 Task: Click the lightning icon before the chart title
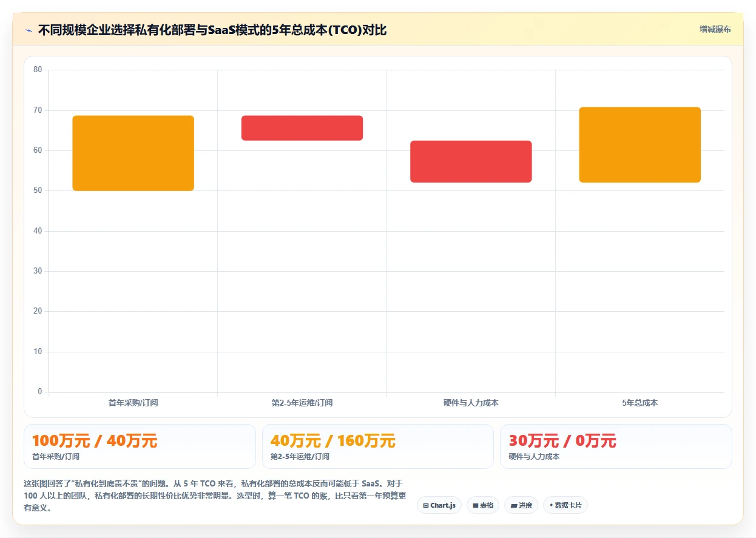[x=29, y=30]
